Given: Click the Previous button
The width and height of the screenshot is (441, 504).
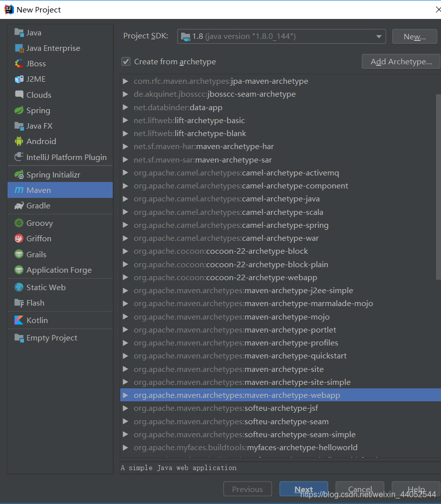Looking at the screenshot, I should [247, 489].
